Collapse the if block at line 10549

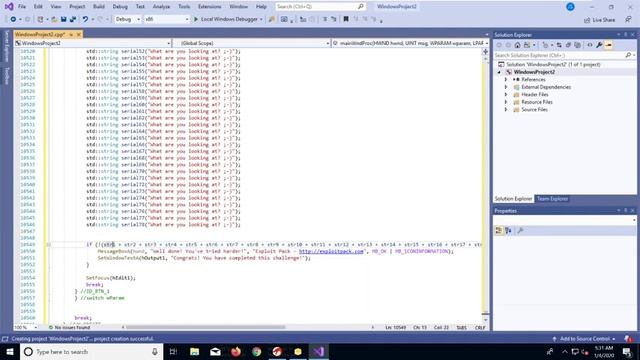(49, 244)
